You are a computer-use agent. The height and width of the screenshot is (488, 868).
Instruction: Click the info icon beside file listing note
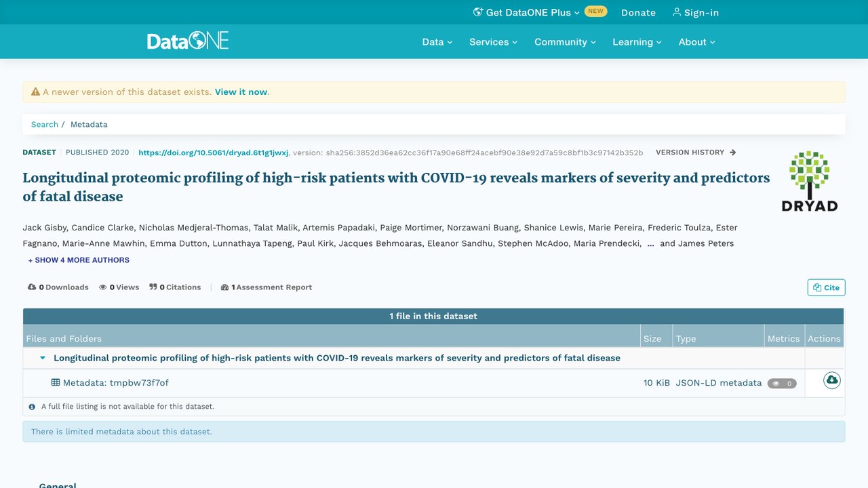tap(32, 407)
